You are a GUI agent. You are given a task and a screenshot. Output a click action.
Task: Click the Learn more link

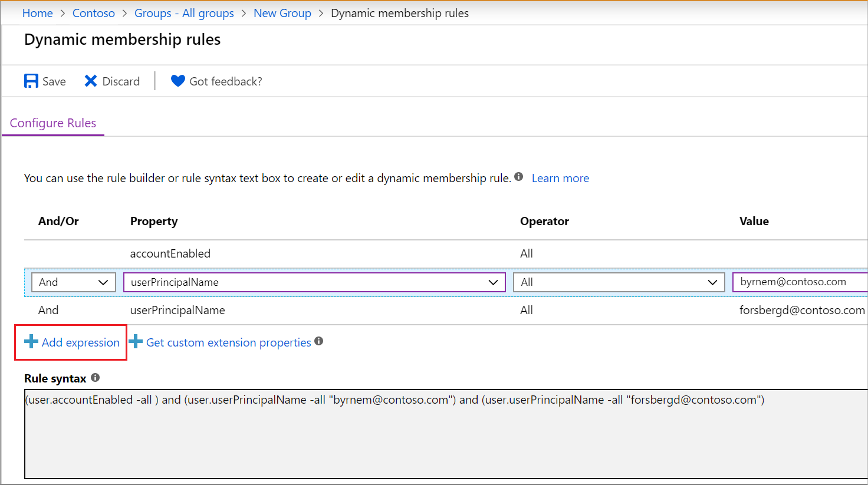560,177
